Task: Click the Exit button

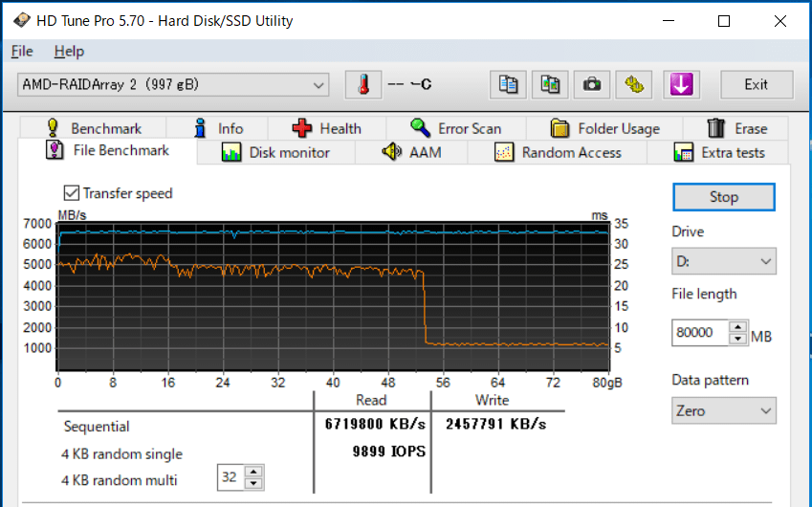Action: click(x=757, y=84)
